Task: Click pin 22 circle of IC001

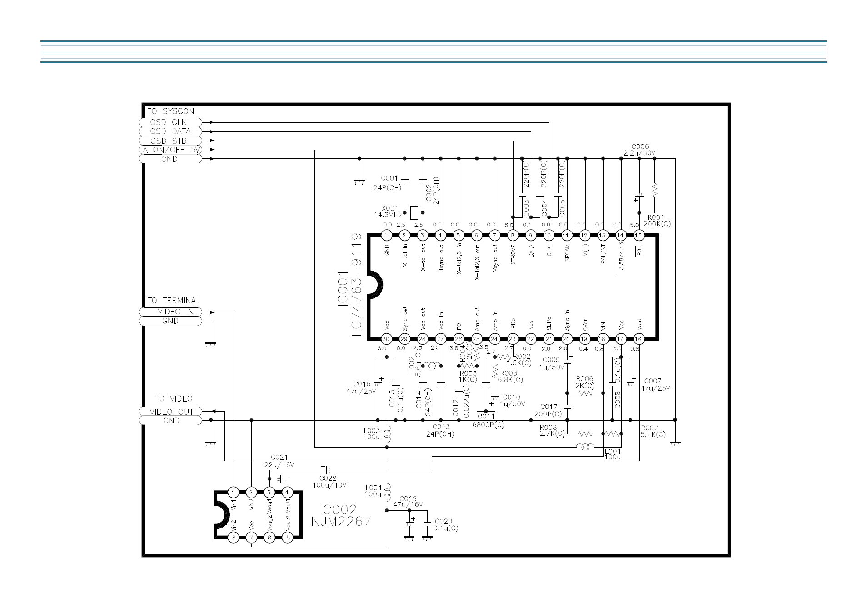Action: (x=530, y=339)
